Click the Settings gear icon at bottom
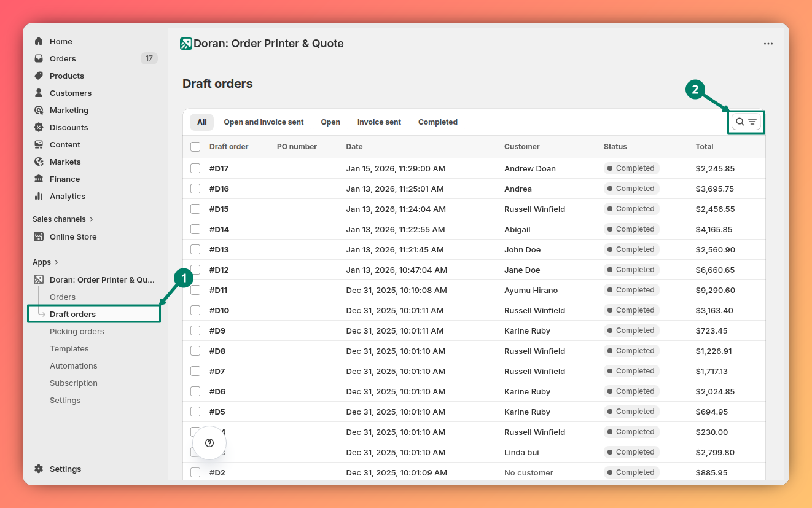Screen dimensions: 812x508 39,469
